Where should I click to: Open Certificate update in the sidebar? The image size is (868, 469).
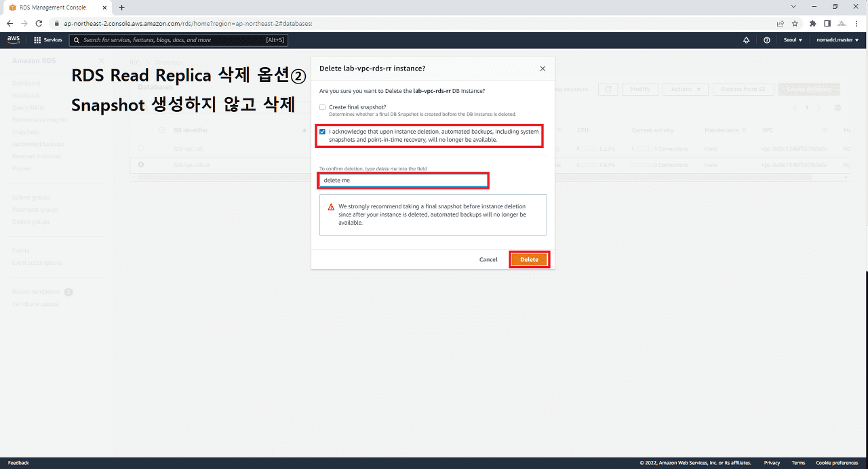click(x=35, y=303)
